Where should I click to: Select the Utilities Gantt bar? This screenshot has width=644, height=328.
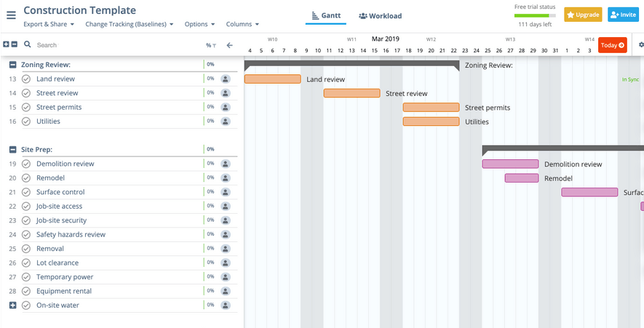432,121
